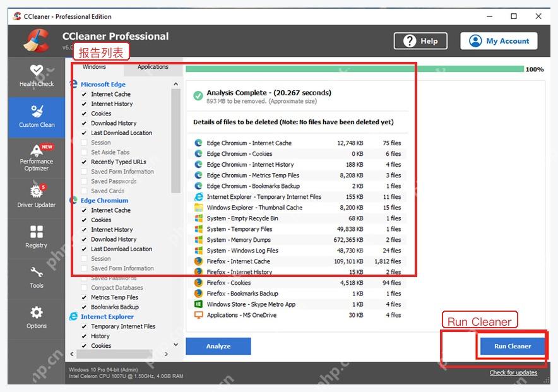
Task: Click the question mark Help icon
Action: (x=410, y=41)
